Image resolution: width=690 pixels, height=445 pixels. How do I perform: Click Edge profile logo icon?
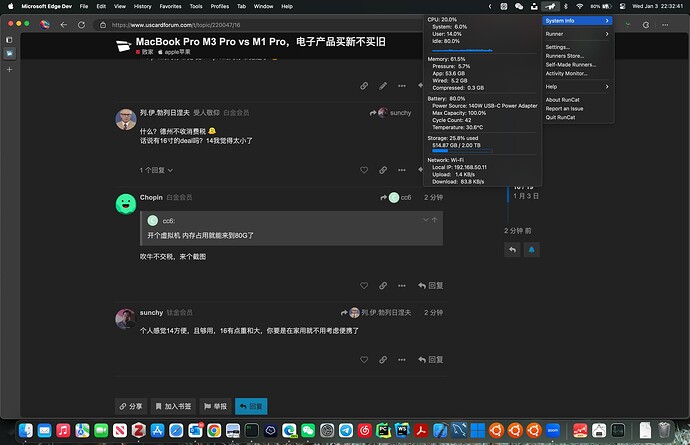44,25
